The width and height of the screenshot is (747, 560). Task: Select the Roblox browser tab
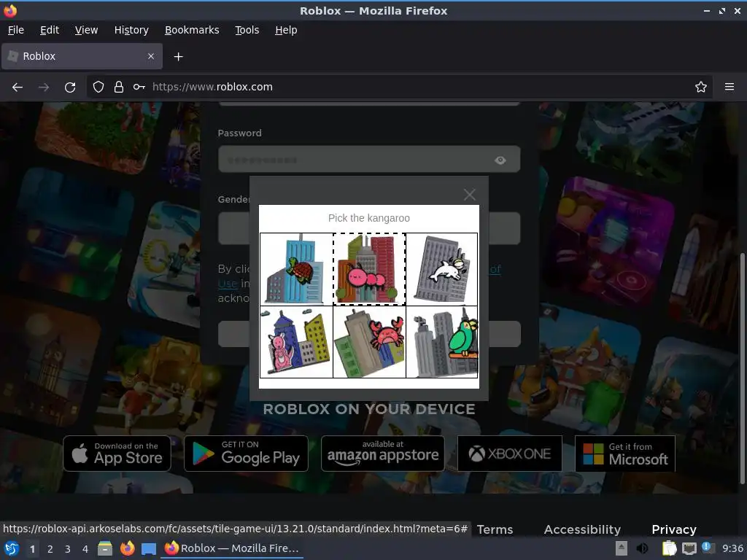[82, 56]
